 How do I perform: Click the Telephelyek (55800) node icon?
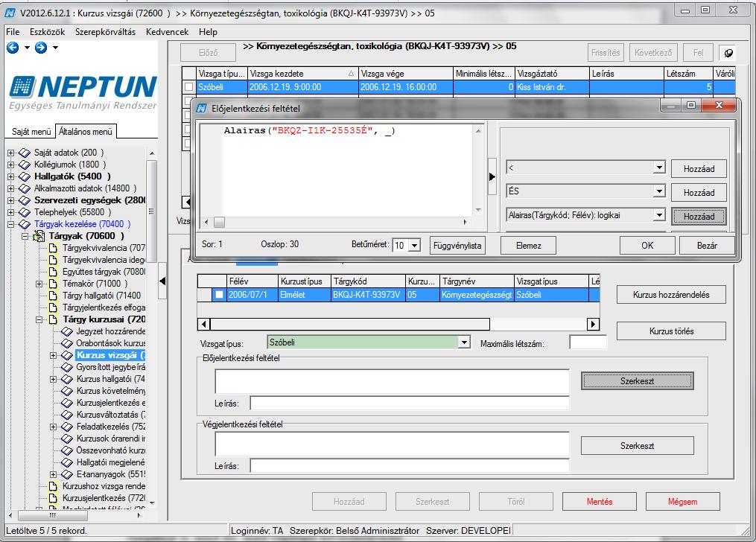[25, 212]
